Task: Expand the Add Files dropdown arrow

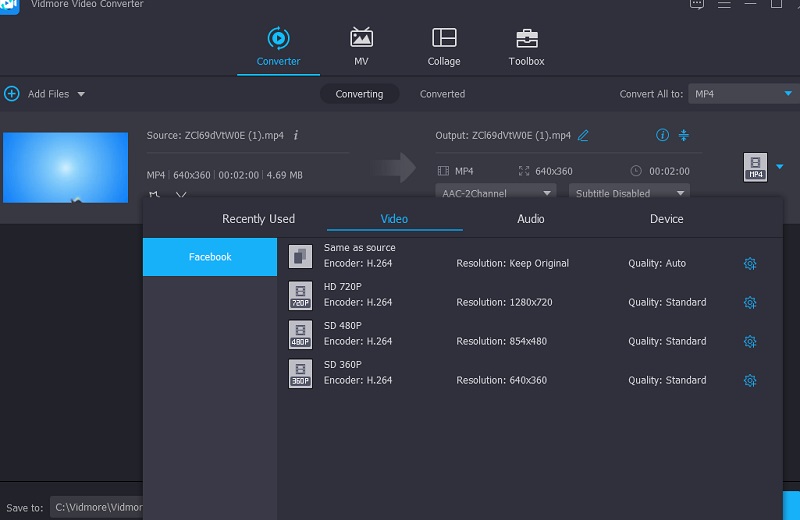Action: click(x=81, y=94)
